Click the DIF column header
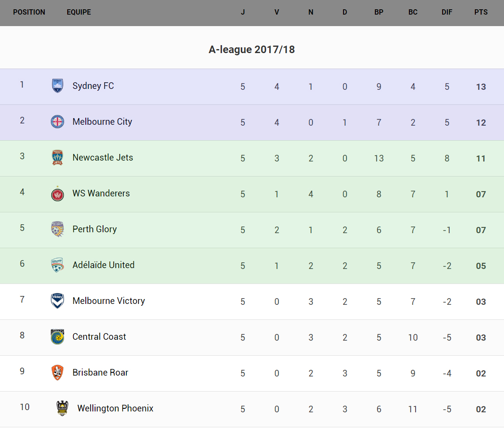Viewport: 504px width, 430px height. [447, 12]
